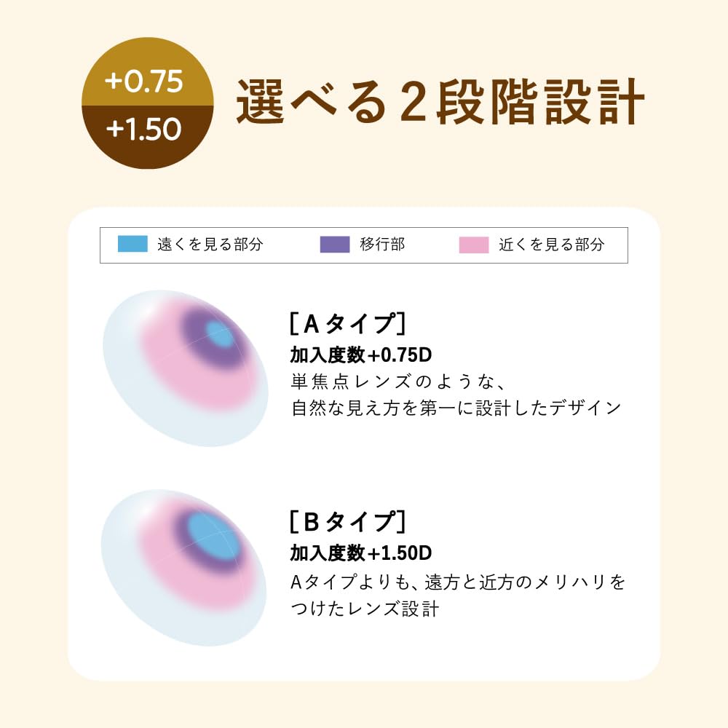Select the 加入度数+0.75D text
The height and width of the screenshot is (728, 728).
pos(361,355)
